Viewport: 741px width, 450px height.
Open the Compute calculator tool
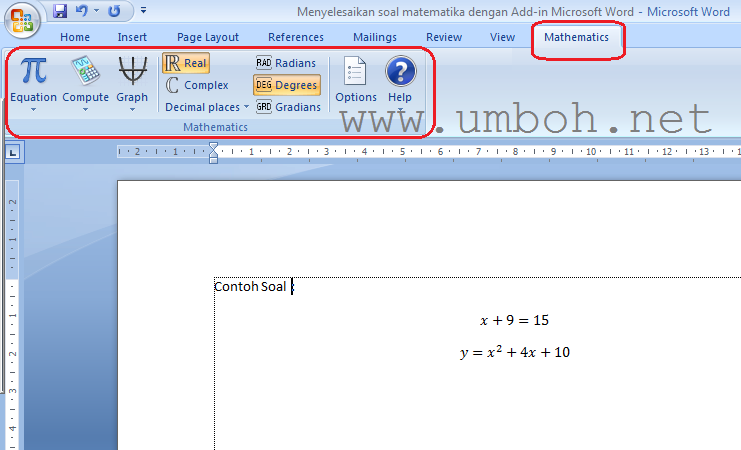pyautogui.click(x=86, y=71)
